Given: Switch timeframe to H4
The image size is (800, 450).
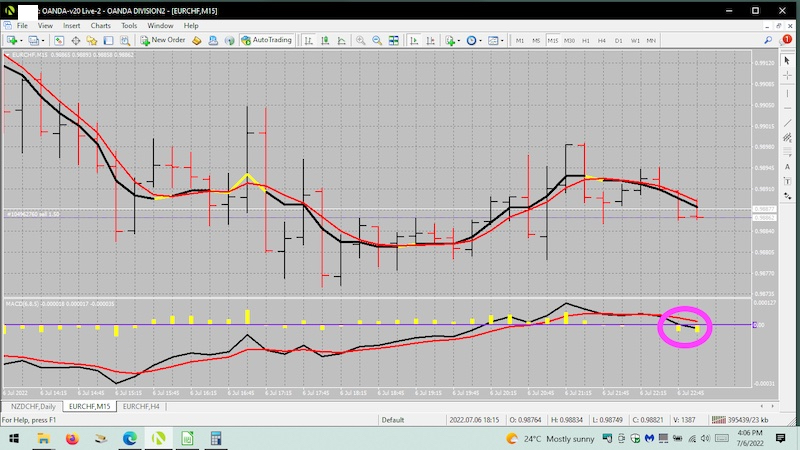Looking at the screenshot, I should tap(602, 40).
